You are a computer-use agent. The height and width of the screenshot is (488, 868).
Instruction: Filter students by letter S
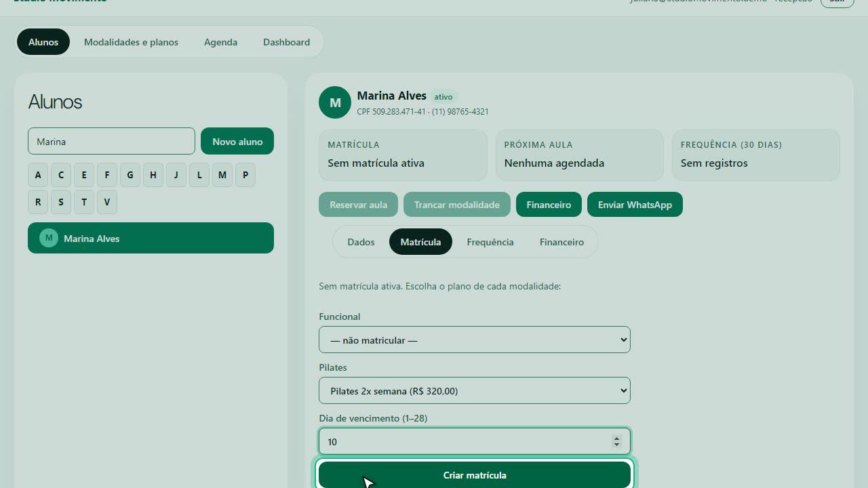(61, 202)
